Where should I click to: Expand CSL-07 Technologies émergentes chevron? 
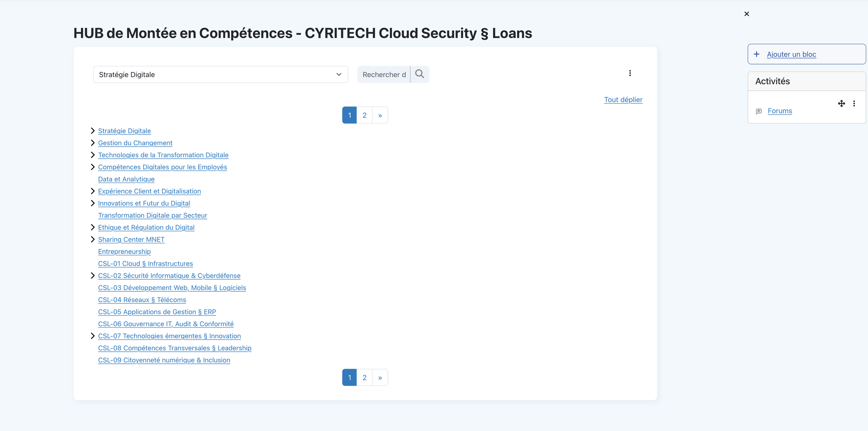[x=92, y=336]
